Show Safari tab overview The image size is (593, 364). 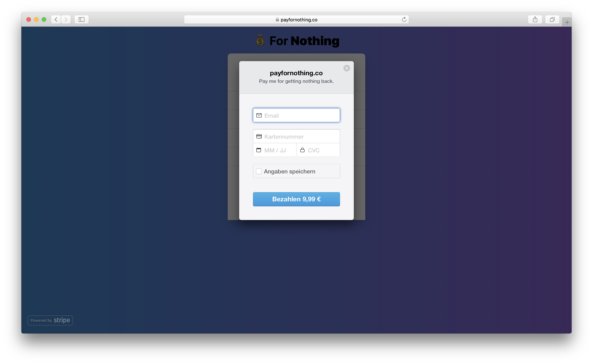pos(552,19)
